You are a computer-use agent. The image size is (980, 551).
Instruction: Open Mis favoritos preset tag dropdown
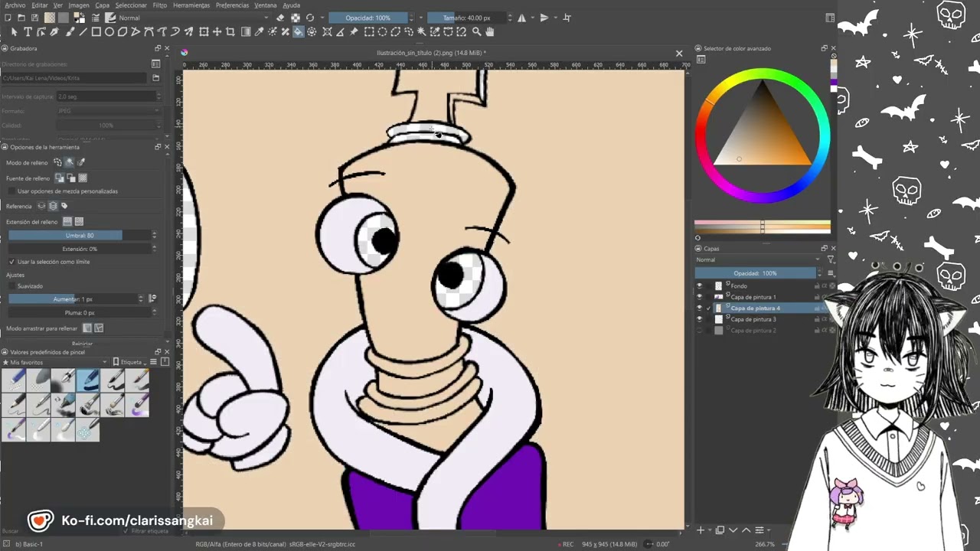click(55, 362)
